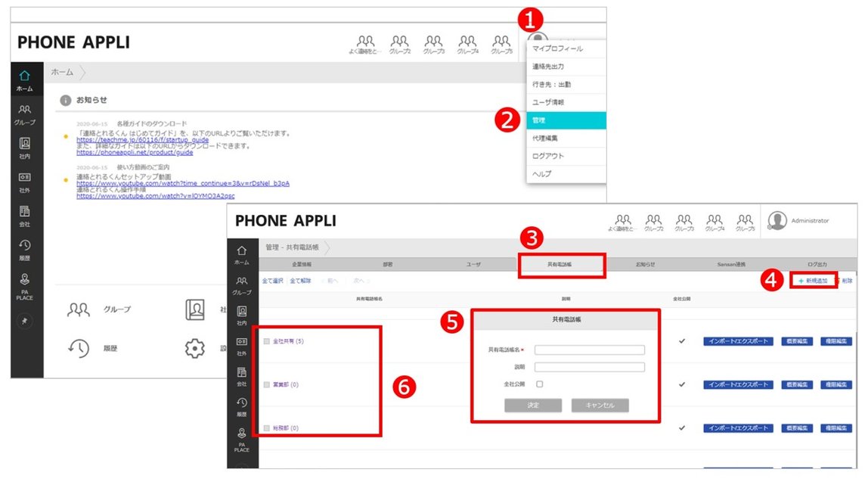Click インポート/エクスポート for the 全社共有 row

pyautogui.click(x=738, y=341)
